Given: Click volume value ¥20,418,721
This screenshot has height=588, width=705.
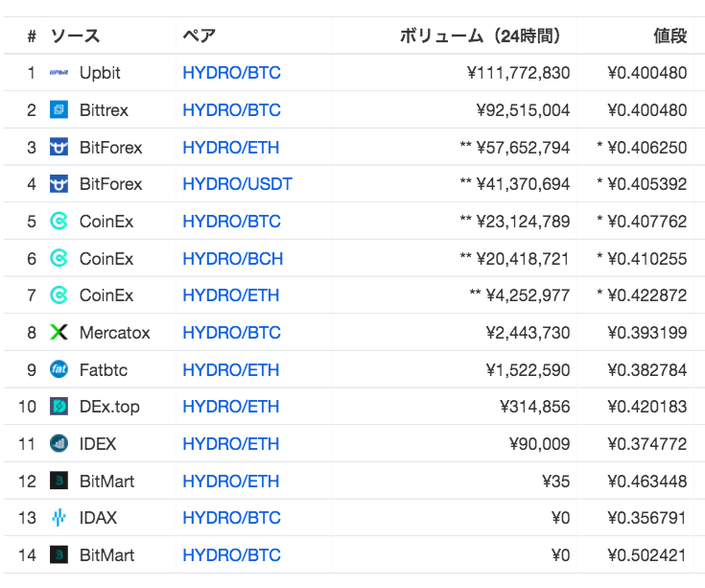Looking at the screenshot, I should pyautogui.click(x=524, y=258).
